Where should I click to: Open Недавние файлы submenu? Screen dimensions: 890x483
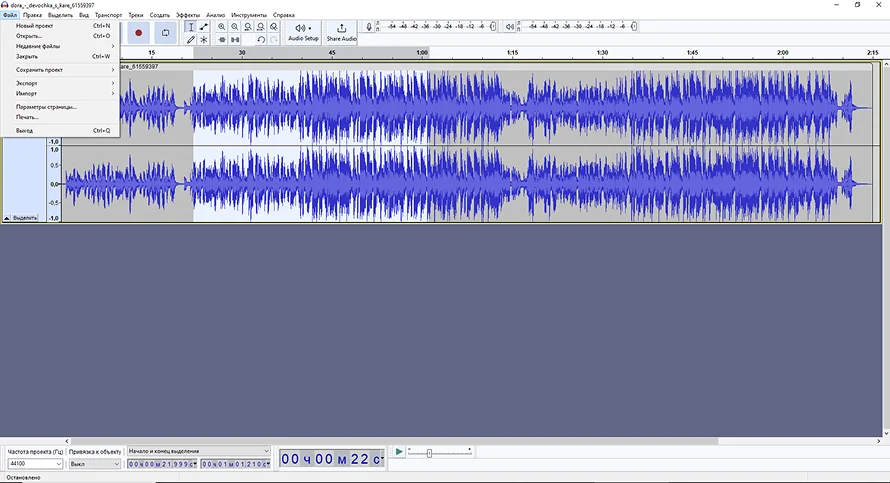point(38,46)
